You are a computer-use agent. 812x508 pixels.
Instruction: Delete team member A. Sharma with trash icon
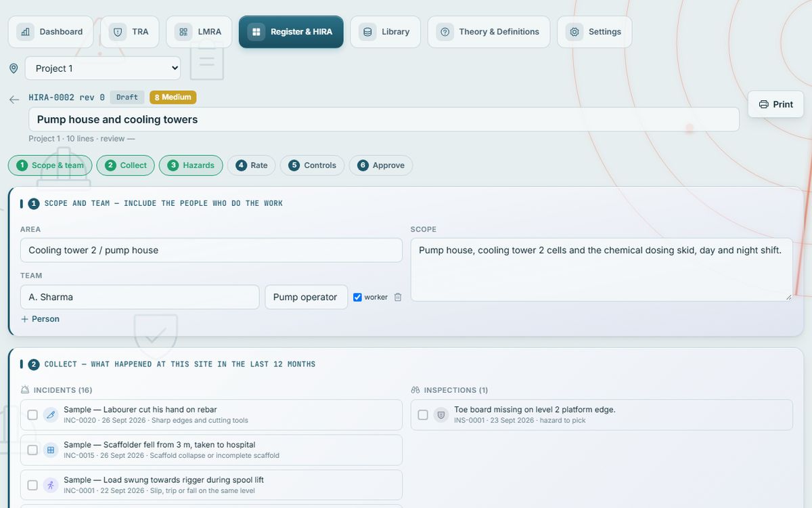398,297
